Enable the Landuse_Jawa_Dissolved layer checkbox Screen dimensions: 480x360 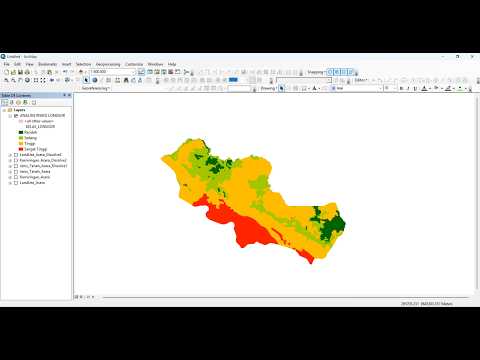click(16, 155)
